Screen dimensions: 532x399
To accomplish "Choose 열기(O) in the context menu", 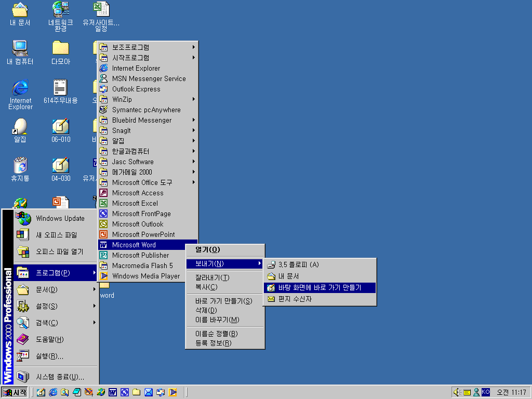I will (225, 250).
